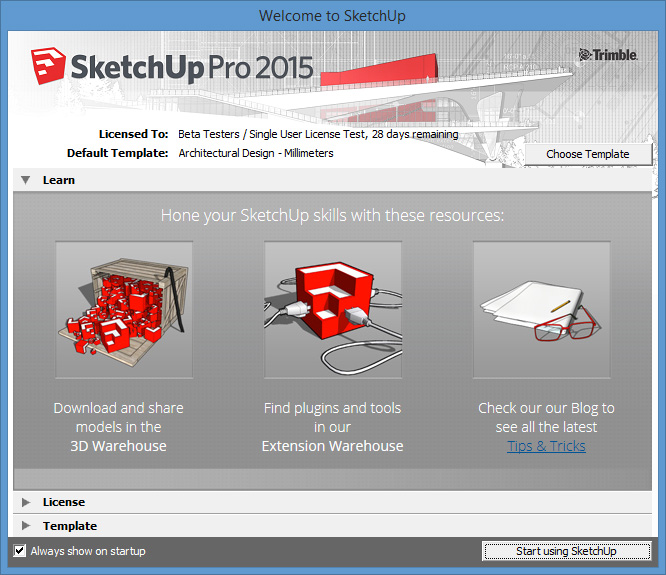Collapse the Learn section triangle
The image size is (666, 575).
coord(25,180)
